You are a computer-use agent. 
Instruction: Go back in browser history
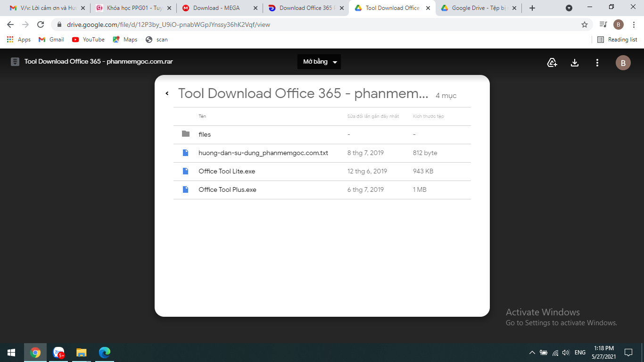[10, 25]
